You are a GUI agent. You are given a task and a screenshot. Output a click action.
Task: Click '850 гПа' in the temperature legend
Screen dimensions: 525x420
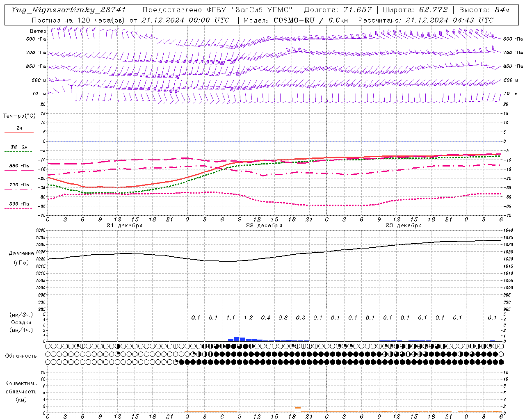coord(19,166)
